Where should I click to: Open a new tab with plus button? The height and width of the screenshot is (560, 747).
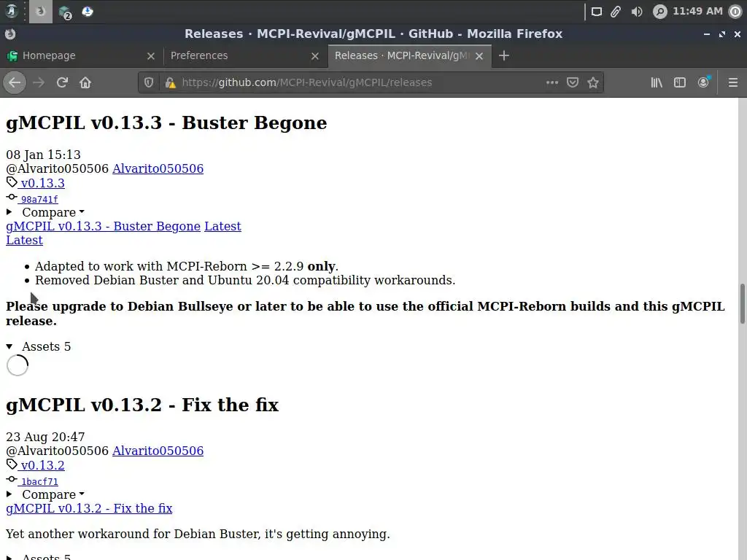pyautogui.click(x=504, y=55)
